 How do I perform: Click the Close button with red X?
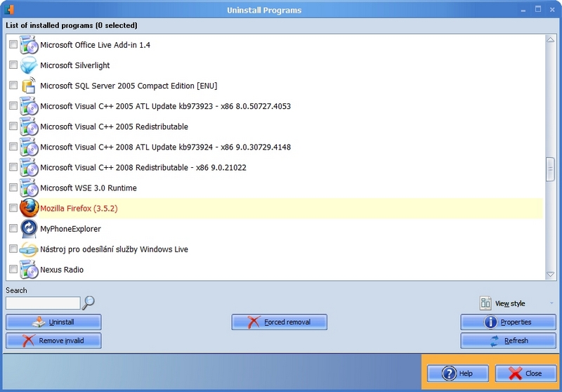coord(525,373)
